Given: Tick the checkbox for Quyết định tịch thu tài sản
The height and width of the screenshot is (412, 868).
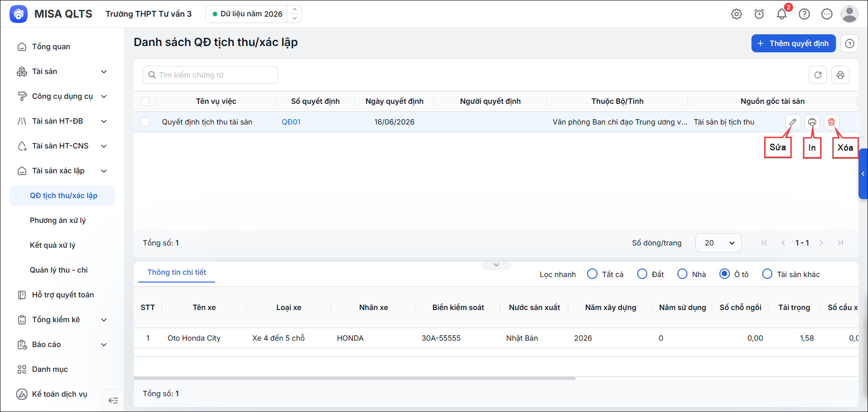Looking at the screenshot, I should 145,122.
